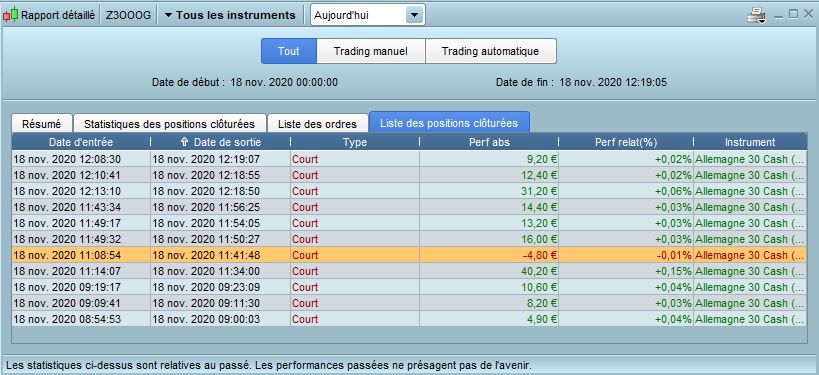Expand Tous les instruments selector
This screenshot has height=375, width=819.
pos(230,15)
